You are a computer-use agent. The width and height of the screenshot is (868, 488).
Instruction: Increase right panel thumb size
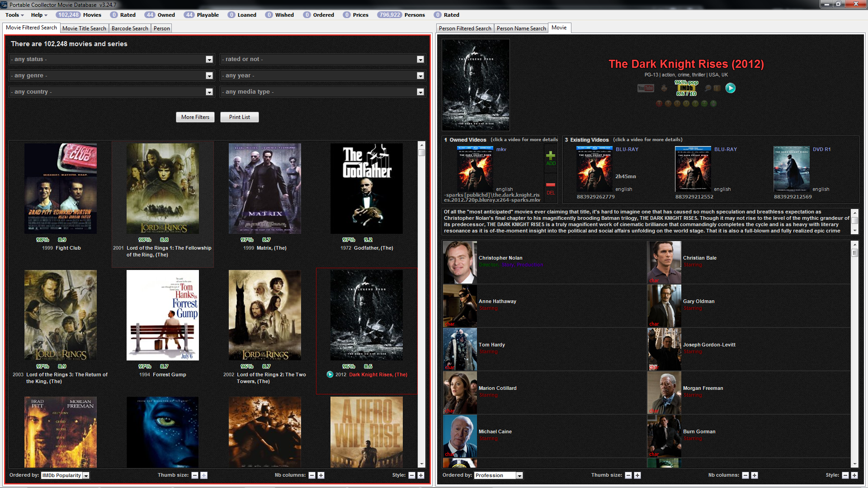(637, 475)
